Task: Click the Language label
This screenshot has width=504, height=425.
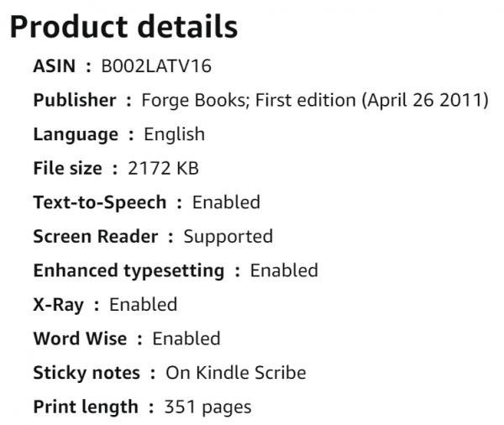Action: point(75,134)
